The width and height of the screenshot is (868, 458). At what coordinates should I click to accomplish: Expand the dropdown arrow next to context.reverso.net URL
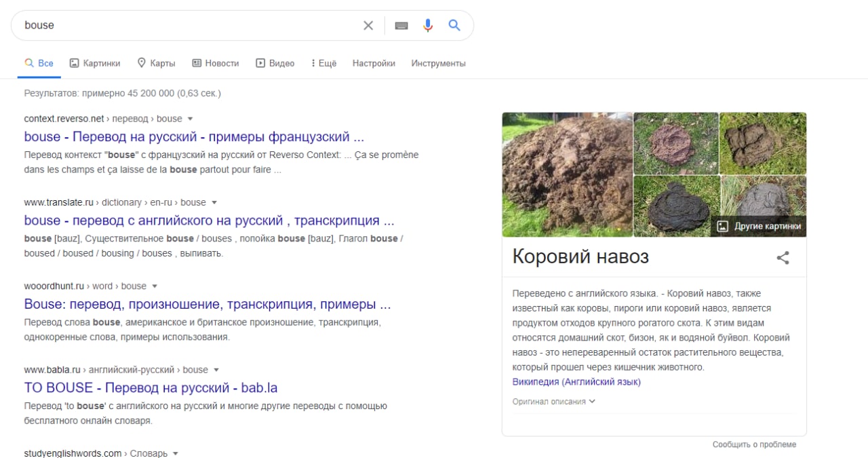point(191,118)
